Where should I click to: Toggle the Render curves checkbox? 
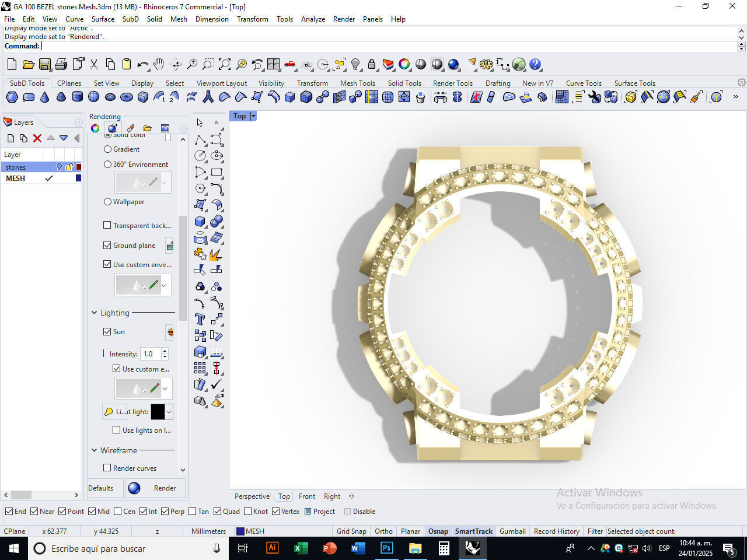tap(107, 468)
